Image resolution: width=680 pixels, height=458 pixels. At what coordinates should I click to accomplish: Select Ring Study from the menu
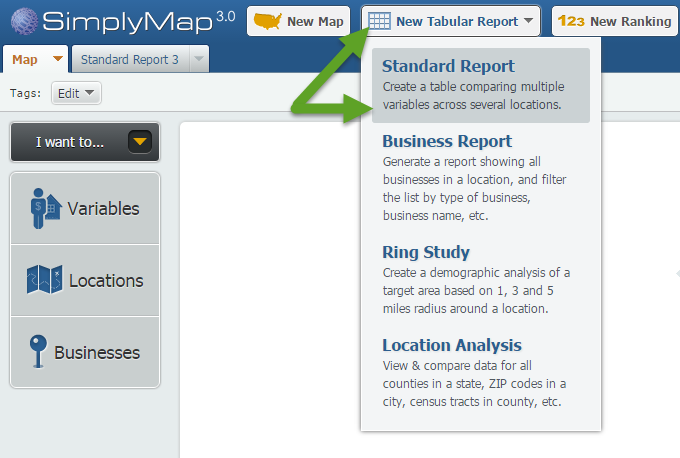pyautogui.click(x=426, y=252)
